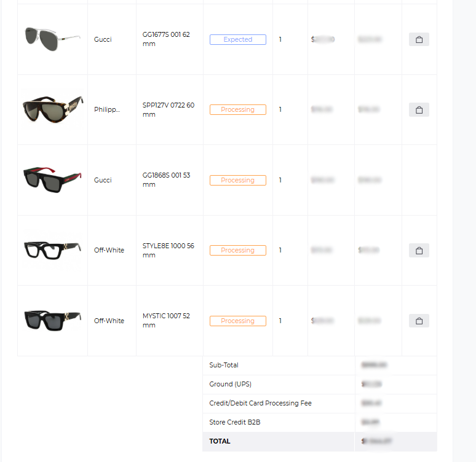
Task: Click the Gucci brand in GG1677S row
Action: [x=103, y=39]
